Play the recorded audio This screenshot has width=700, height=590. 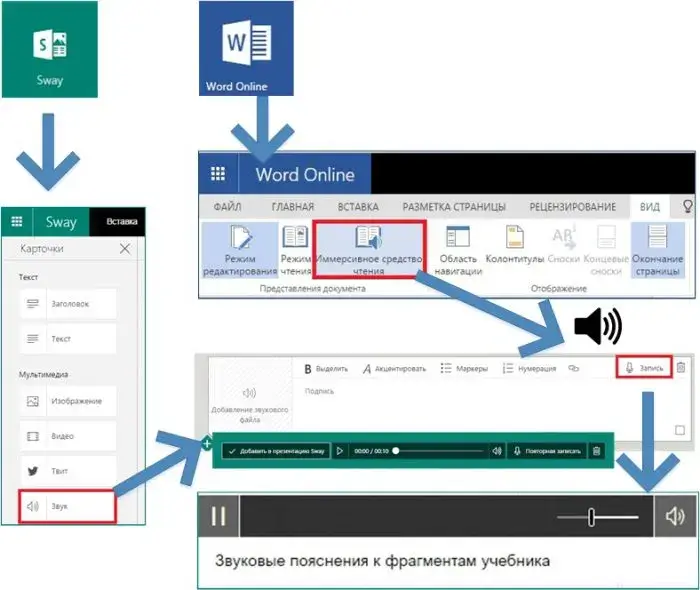pyautogui.click(x=340, y=451)
